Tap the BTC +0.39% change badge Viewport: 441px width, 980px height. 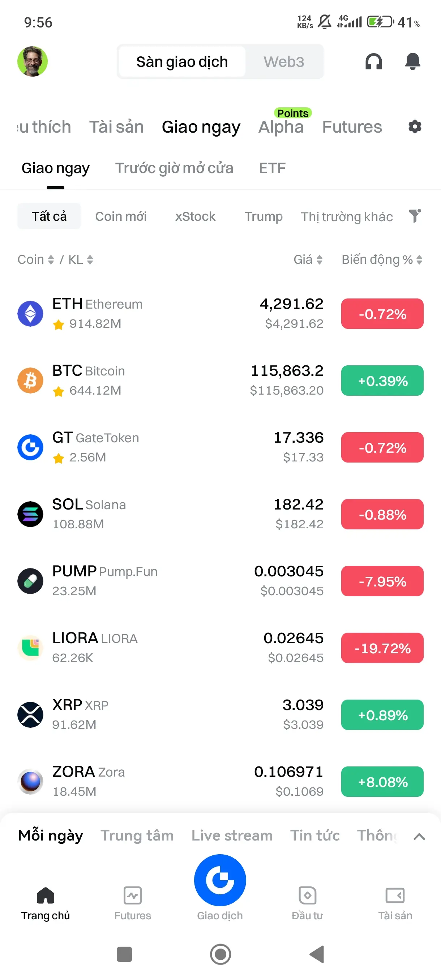[382, 381]
